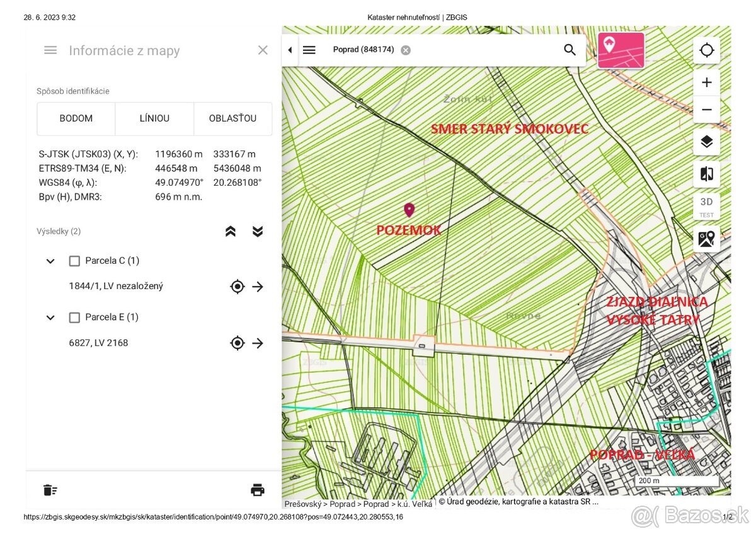Check the Parcela C (1) checkbox

pos(74,261)
